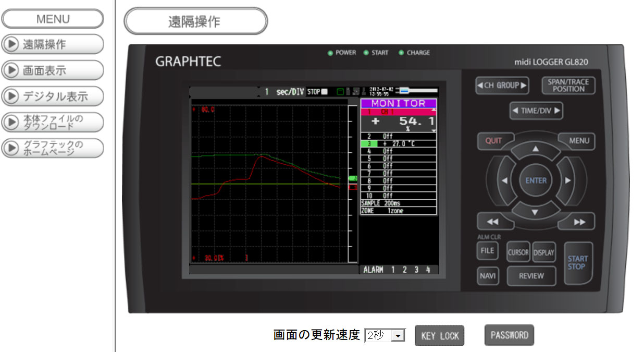
Task: Click the left arrow of CH GROUP
Action: click(x=480, y=86)
